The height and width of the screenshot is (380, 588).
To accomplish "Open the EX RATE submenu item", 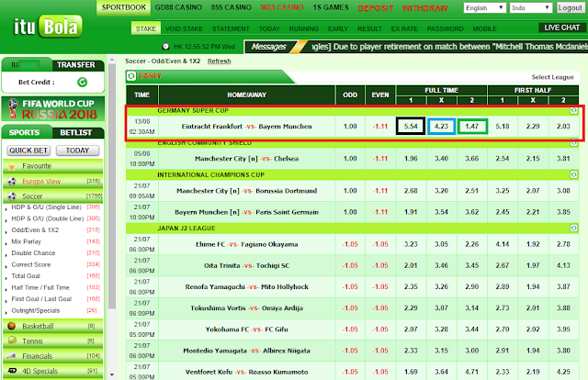I will [x=404, y=28].
